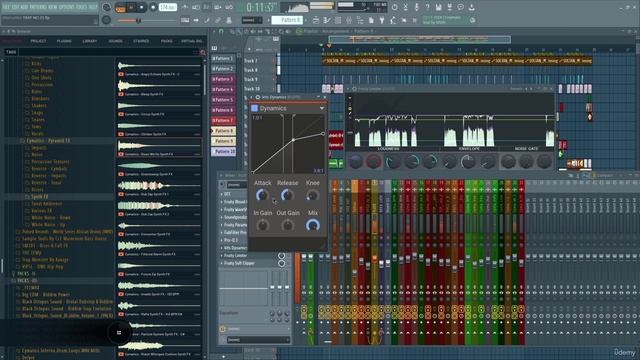Select Pattern 7 in the picker
Image resolution: width=640 pixels, height=360 pixels.
tap(223, 120)
